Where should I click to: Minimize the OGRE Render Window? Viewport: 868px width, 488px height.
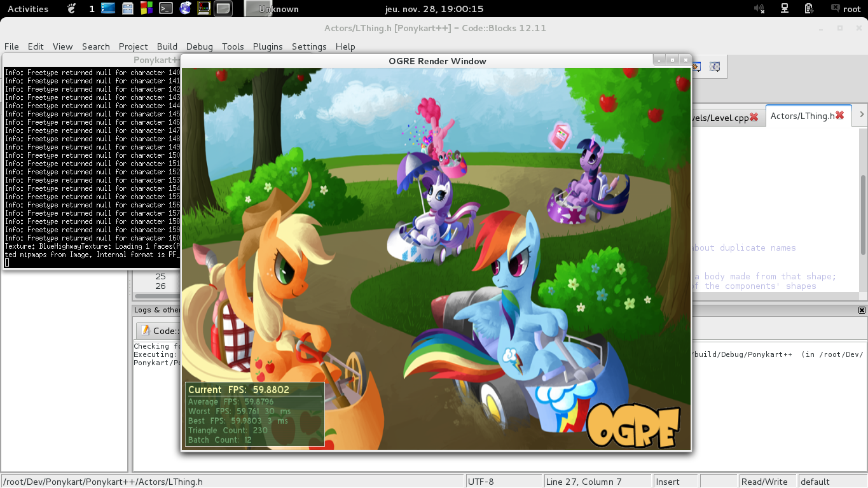[659, 60]
